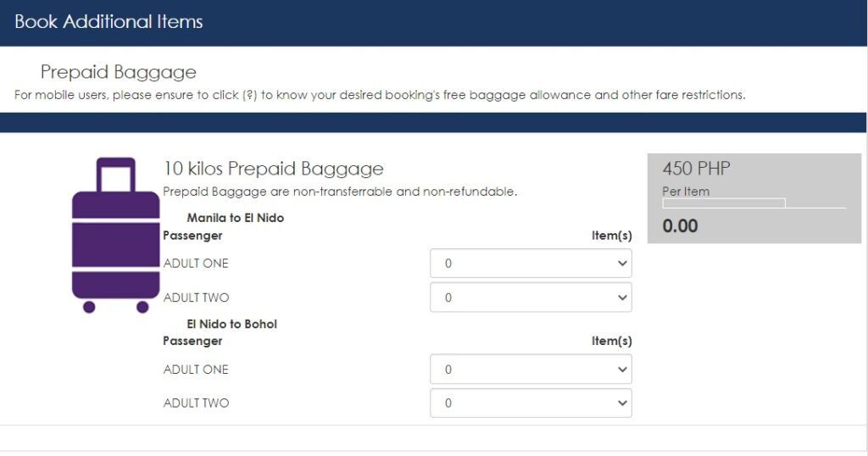This screenshot has width=868, height=456.
Task: Click ADULT TWO label under Manila to El Nido
Action: coord(196,298)
